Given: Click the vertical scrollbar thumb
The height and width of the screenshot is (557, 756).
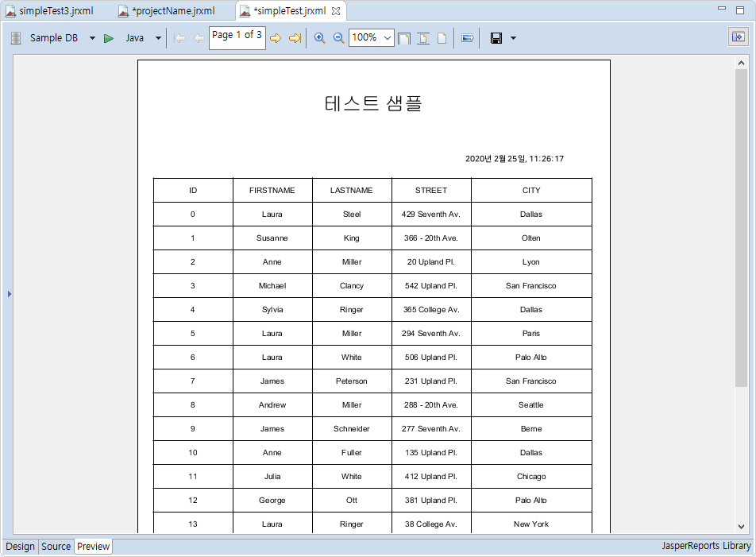Looking at the screenshot, I should 741,227.
